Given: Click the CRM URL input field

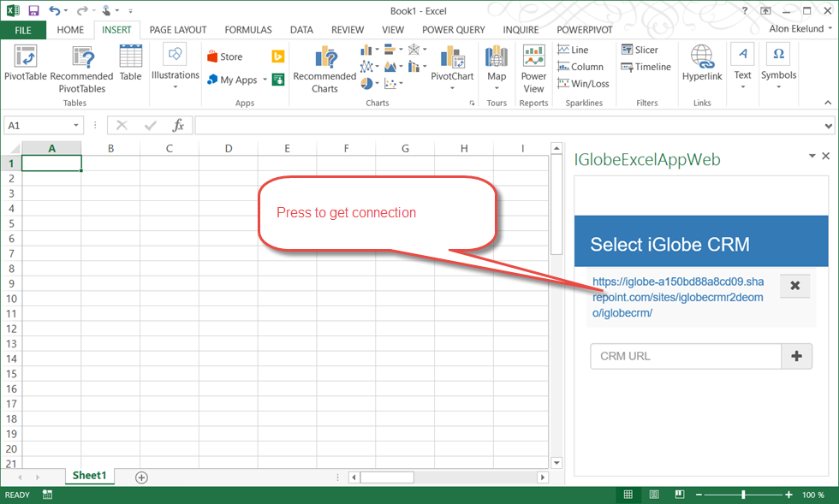Looking at the screenshot, I should [x=686, y=356].
